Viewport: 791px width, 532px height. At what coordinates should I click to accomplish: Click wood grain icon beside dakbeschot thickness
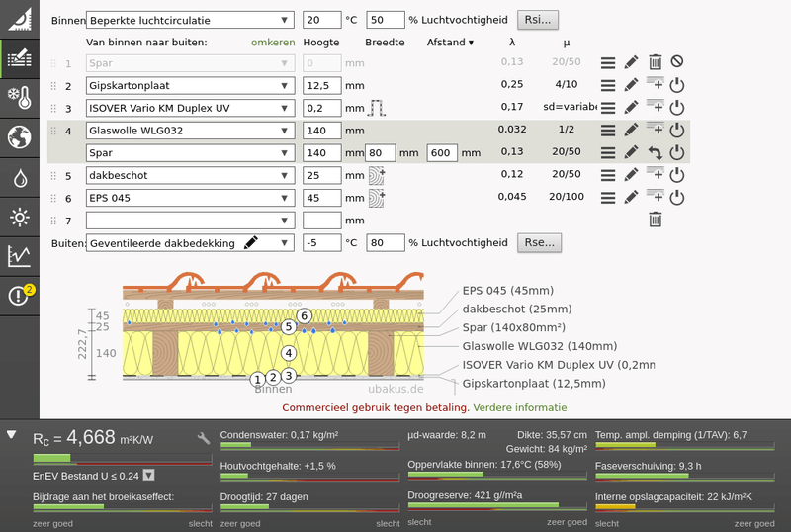(377, 176)
